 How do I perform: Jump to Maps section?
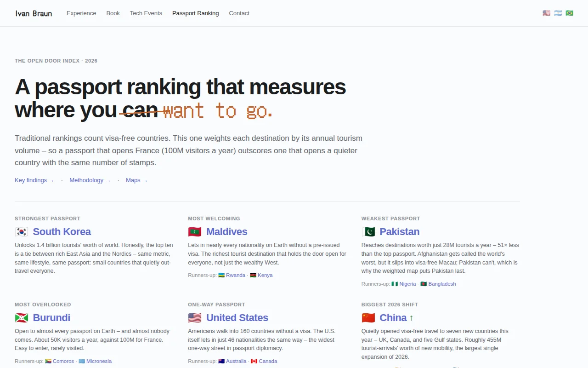(137, 180)
